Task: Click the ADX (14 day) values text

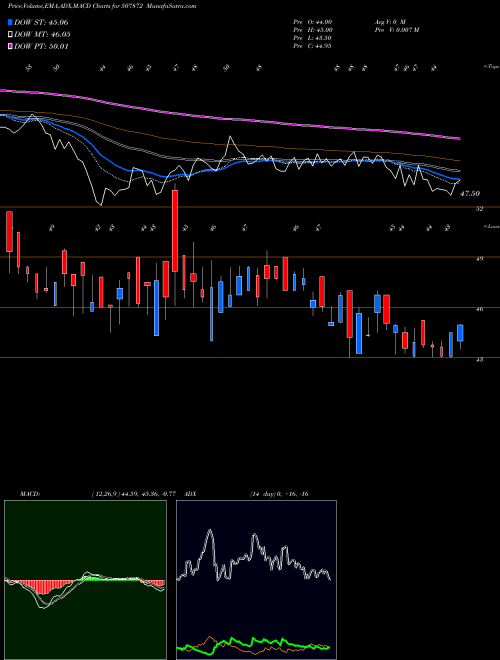Action: pyautogui.click(x=279, y=494)
